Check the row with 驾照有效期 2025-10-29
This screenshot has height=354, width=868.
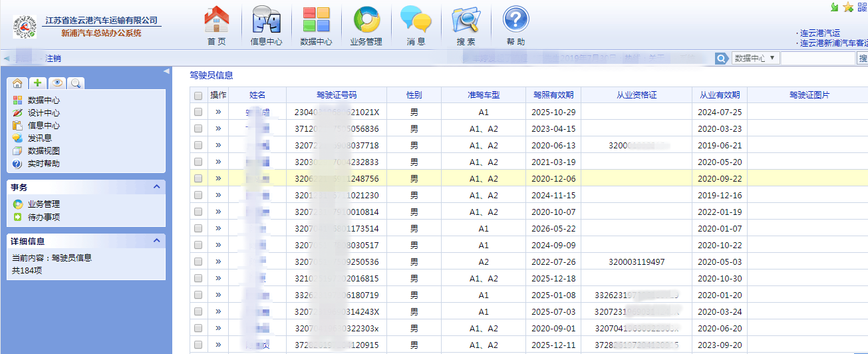click(198, 112)
